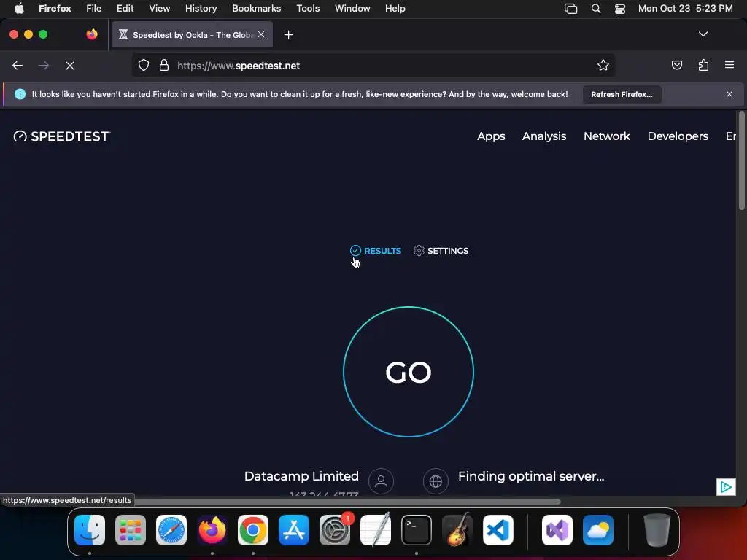Click the Refresh Firefox button
Screen dimensions: 747x560
tap(622, 94)
